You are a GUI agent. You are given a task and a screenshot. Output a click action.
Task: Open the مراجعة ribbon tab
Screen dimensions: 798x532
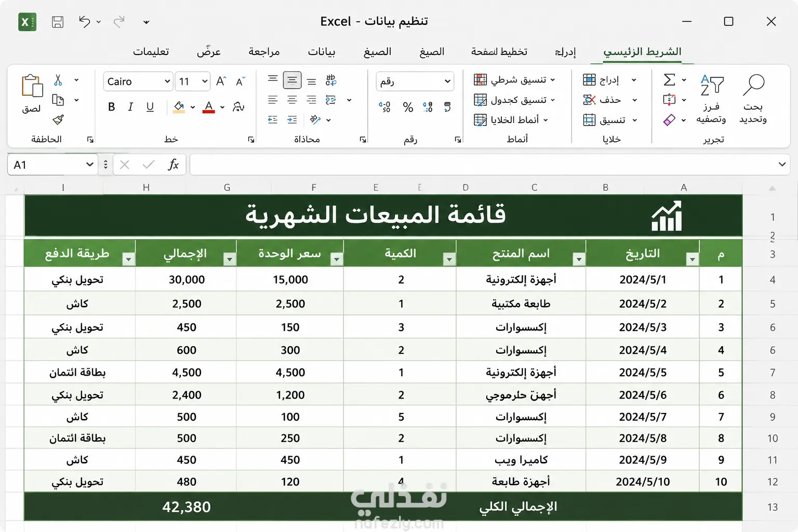coord(264,51)
